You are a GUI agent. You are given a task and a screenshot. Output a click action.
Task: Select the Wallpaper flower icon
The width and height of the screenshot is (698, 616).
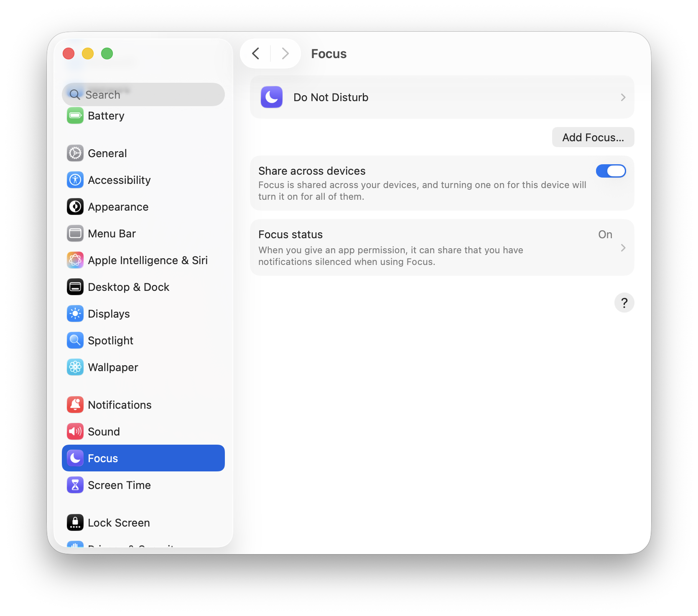click(75, 367)
